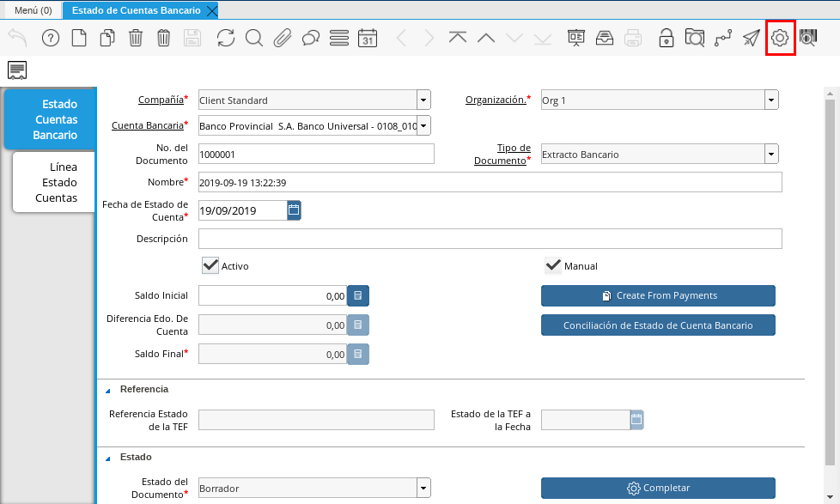This screenshot has width=840, height=504.
Task: Switch to Línea Estado Cuentas tab
Action: pyautogui.click(x=55, y=182)
